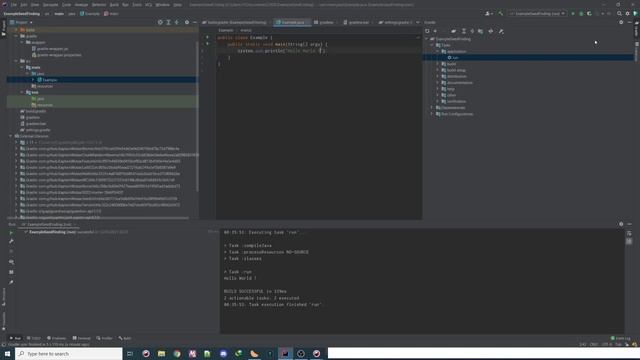Debug the selected run configuration
Image resolution: width=640 pixels, height=360 pixels.
click(x=581, y=13)
